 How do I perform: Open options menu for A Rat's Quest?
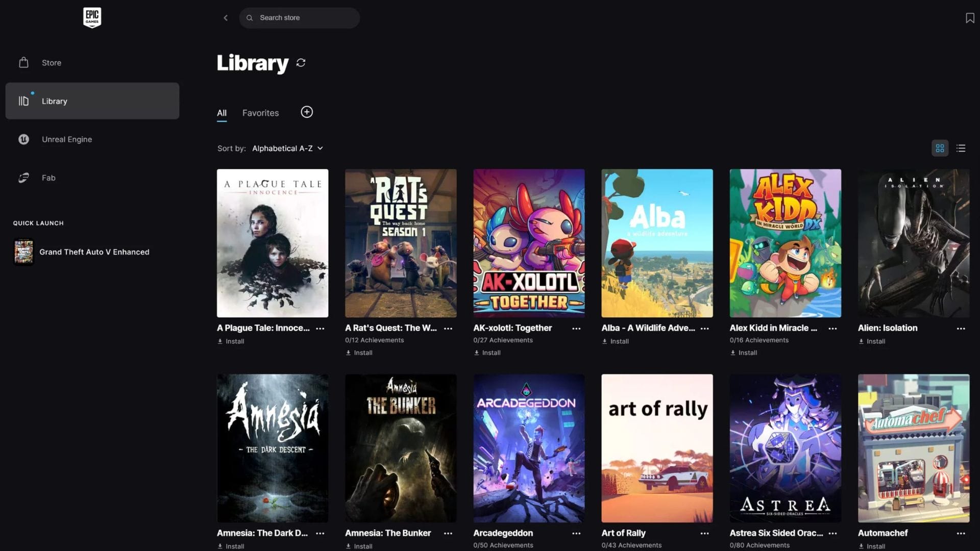point(448,329)
